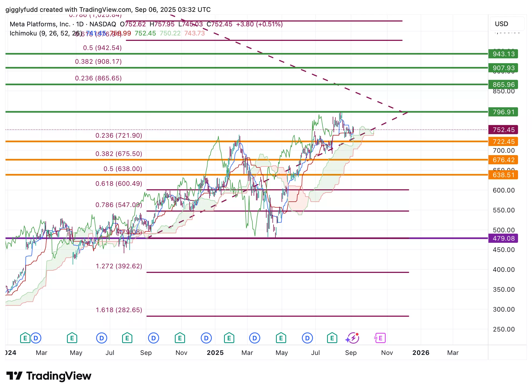Viewport: 532px width, 392px height.
Task: Open the pink upcoming earnings marker before Nov 2025
Action: pyautogui.click(x=380, y=338)
